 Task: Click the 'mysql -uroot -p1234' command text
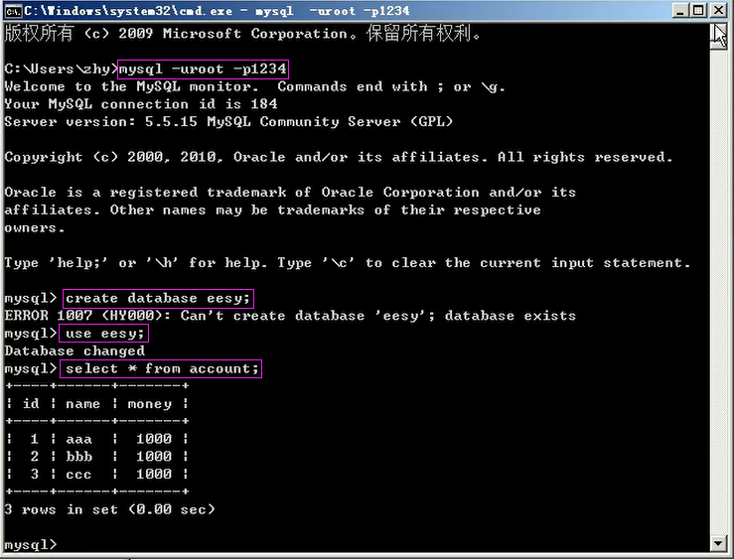pos(203,70)
